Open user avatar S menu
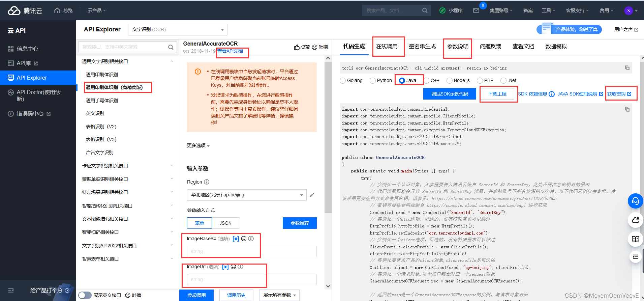Screen dimensions: 644x301 tap(628, 10)
